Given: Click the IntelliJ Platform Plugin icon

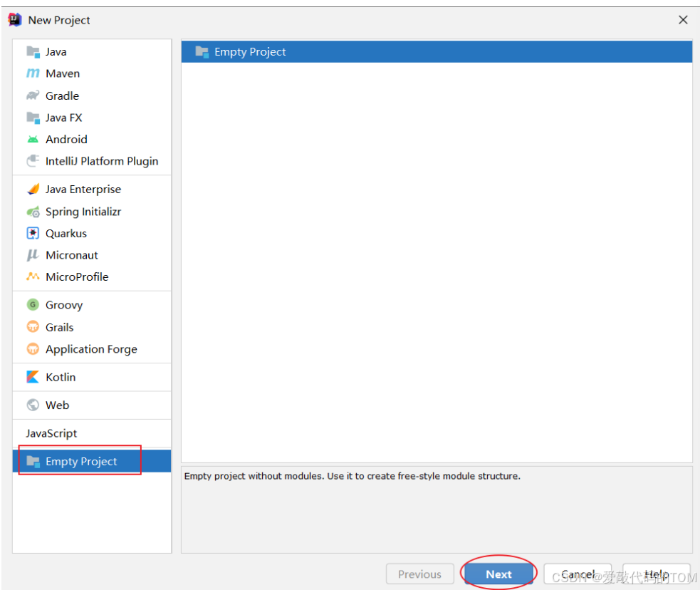Looking at the screenshot, I should coord(33,161).
